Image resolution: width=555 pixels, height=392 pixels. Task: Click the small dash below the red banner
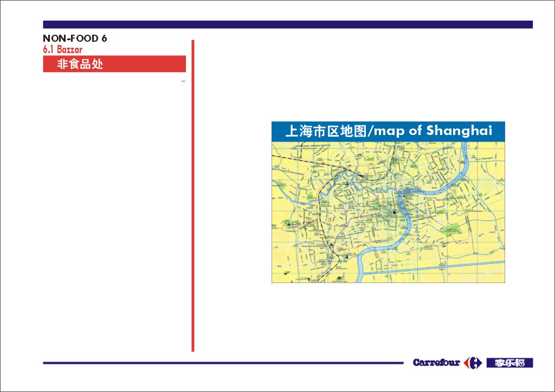(x=183, y=81)
